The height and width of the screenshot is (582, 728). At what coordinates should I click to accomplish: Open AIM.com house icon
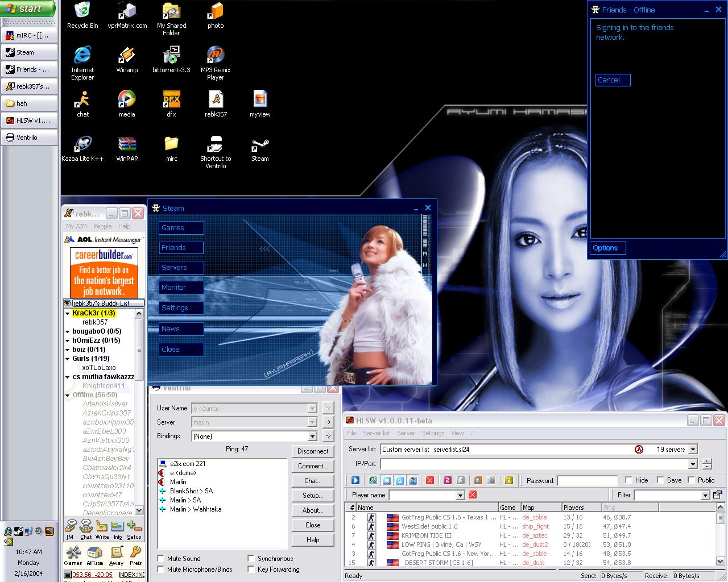[x=94, y=555]
